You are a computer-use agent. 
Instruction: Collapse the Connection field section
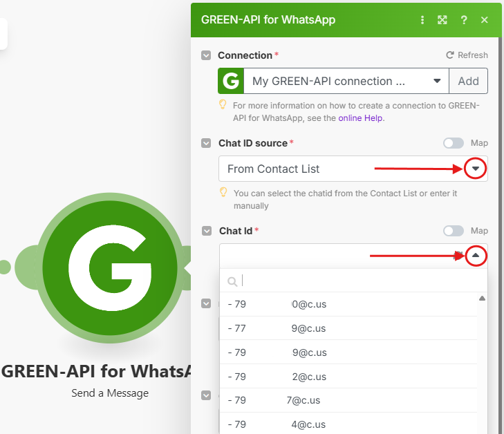[x=206, y=55]
